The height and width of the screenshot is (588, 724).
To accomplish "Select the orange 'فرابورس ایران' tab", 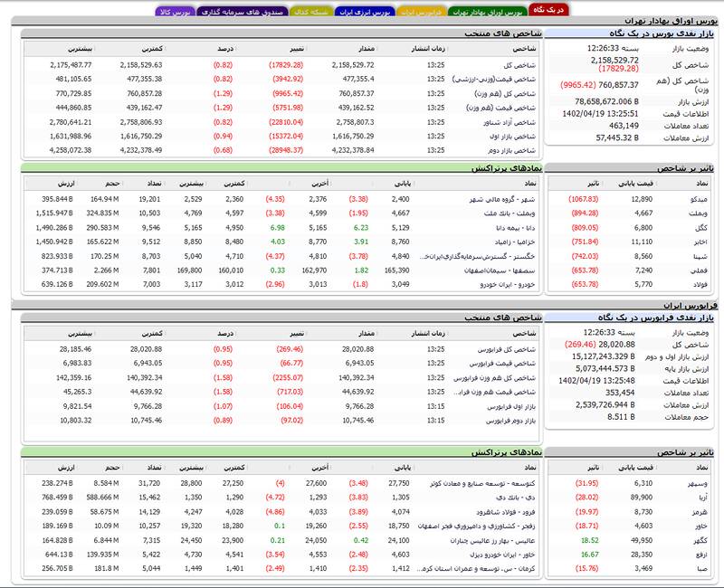I will tap(420, 13).
